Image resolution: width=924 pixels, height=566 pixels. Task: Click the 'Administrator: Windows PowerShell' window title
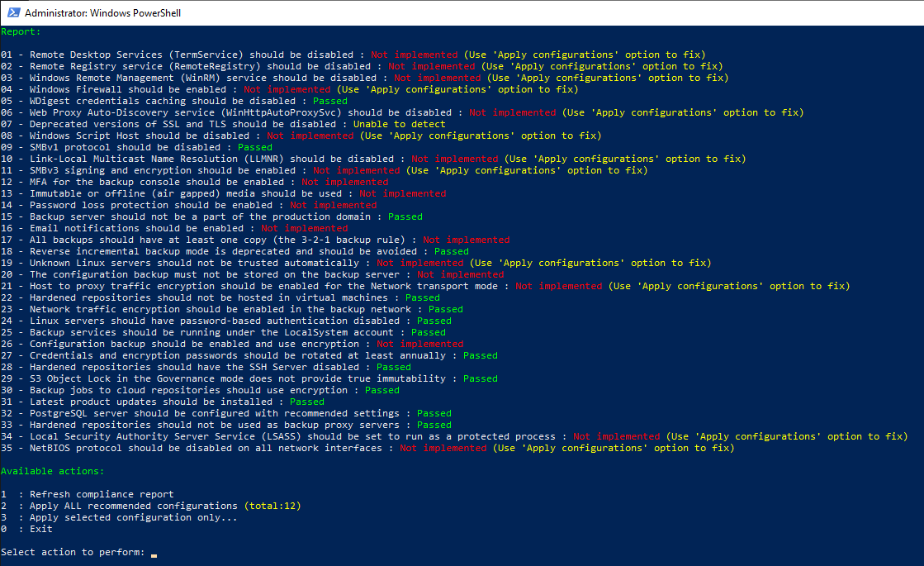pyautogui.click(x=102, y=13)
